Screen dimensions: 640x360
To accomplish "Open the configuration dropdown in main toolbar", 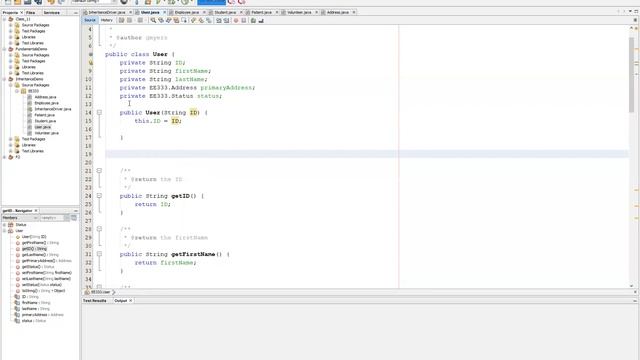I will pos(94,2).
